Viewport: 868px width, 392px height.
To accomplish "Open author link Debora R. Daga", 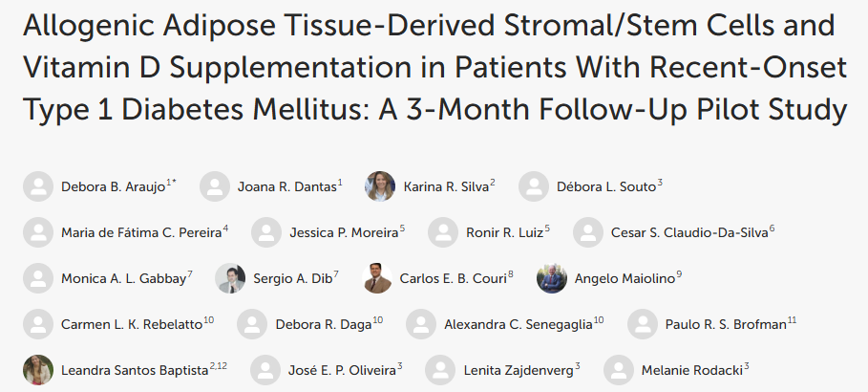I will pos(324,324).
